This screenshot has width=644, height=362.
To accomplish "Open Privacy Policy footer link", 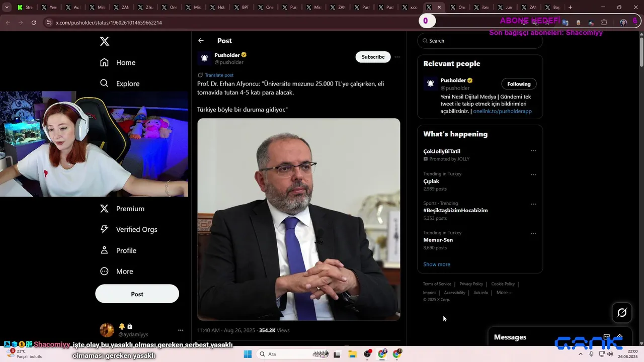I will pos(471,284).
